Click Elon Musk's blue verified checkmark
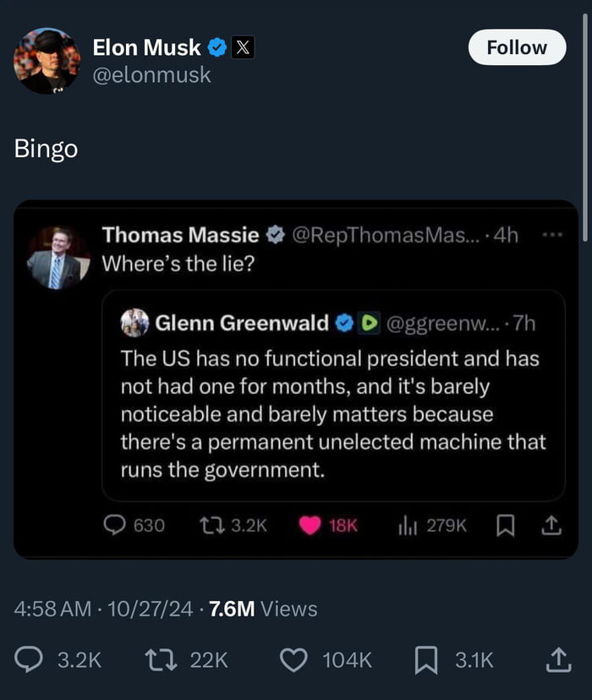592x700 pixels. coord(218,47)
